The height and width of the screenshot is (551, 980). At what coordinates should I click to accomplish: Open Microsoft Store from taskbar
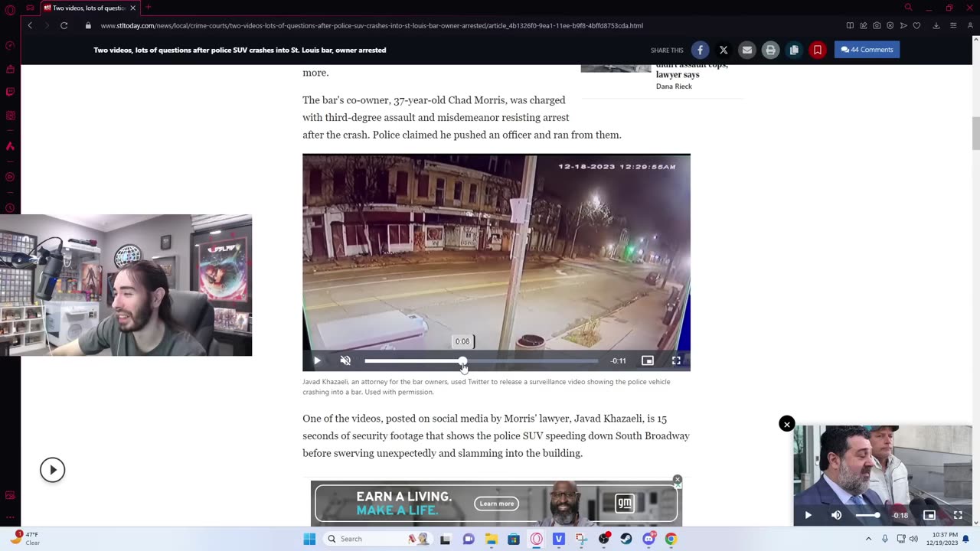click(514, 539)
